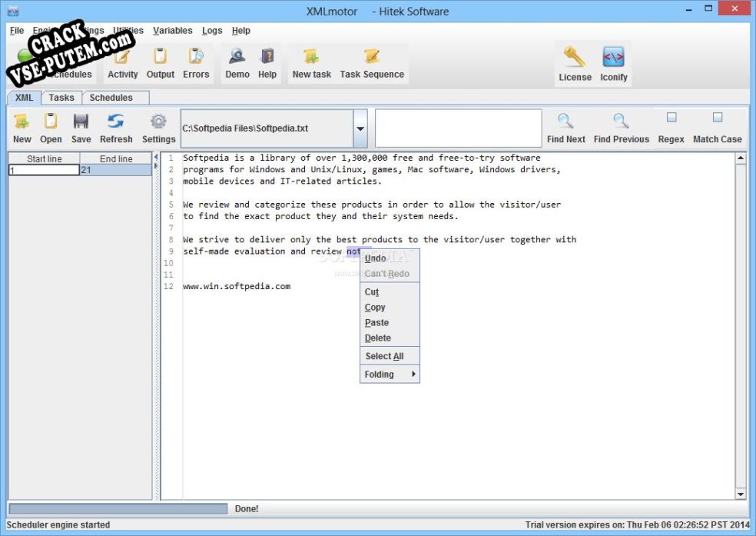Create a New XML file
756x536 pixels.
pyautogui.click(x=22, y=128)
